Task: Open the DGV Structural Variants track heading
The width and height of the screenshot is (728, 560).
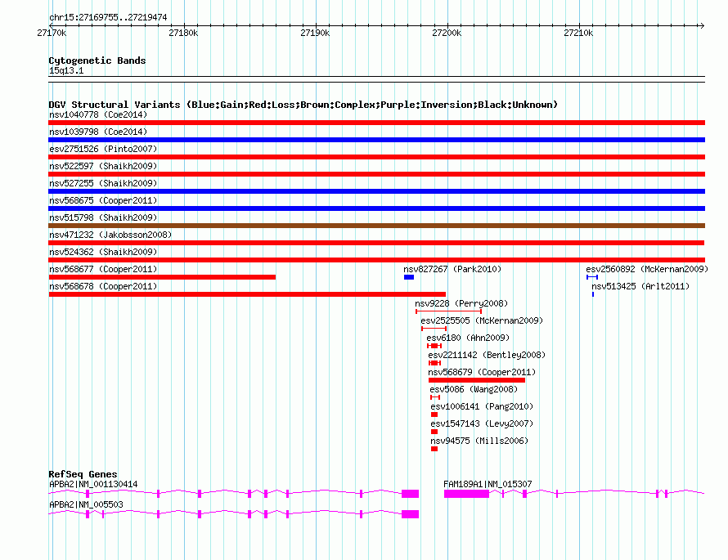Action: 303,105
